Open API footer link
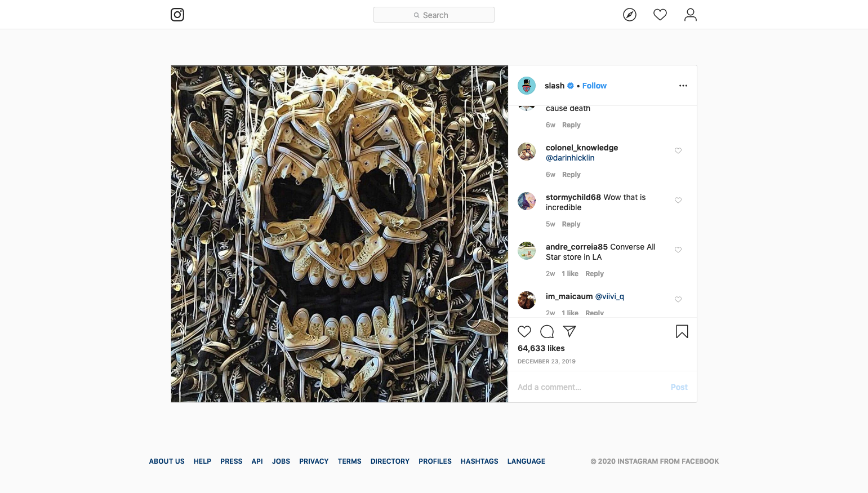Screen dimensions: 868x493 click(x=257, y=461)
